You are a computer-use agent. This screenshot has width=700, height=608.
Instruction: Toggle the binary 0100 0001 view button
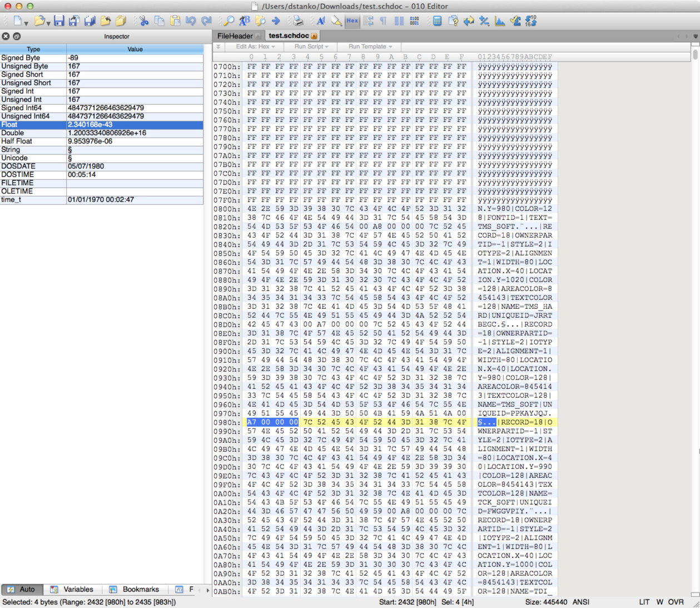(x=414, y=21)
